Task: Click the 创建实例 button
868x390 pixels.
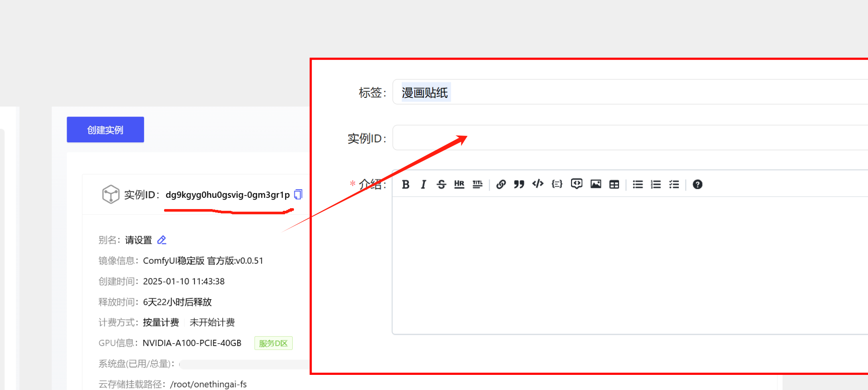Action: pos(105,129)
